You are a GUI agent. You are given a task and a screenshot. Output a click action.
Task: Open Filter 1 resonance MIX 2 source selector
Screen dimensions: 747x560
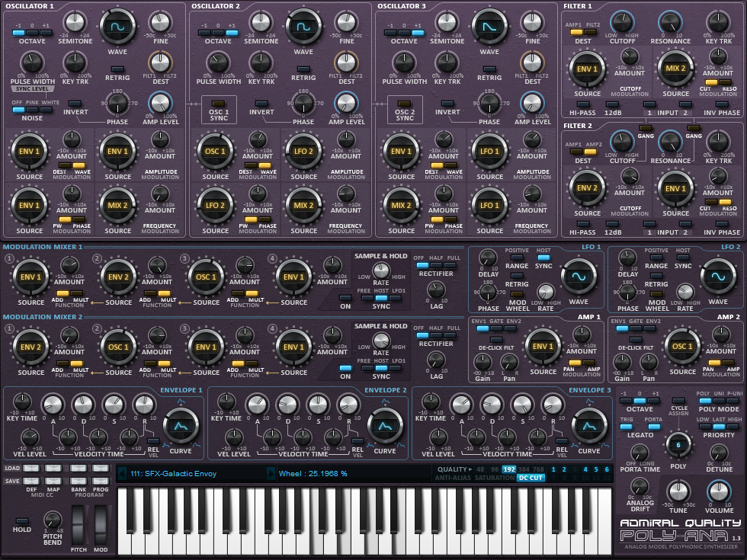click(x=675, y=69)
